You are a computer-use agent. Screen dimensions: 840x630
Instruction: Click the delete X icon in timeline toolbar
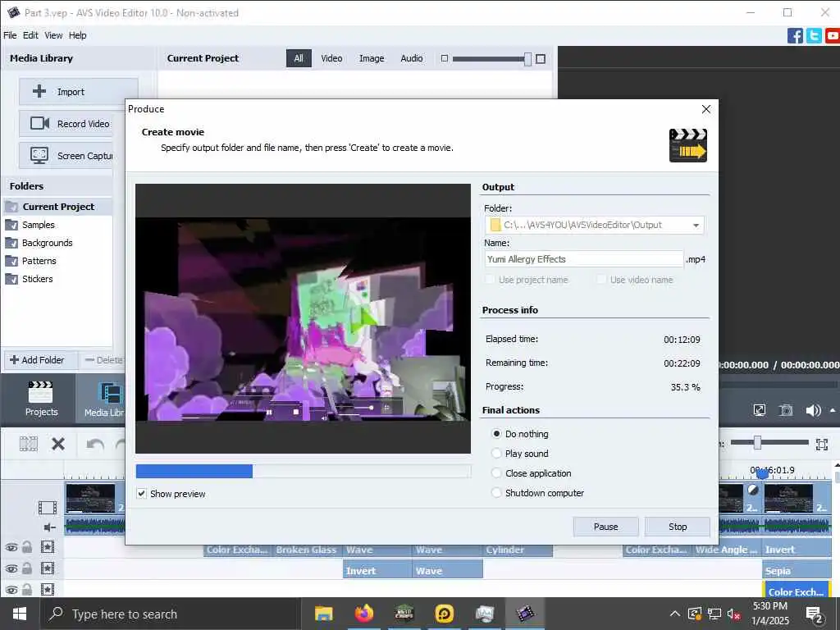[x=58, y=444]
